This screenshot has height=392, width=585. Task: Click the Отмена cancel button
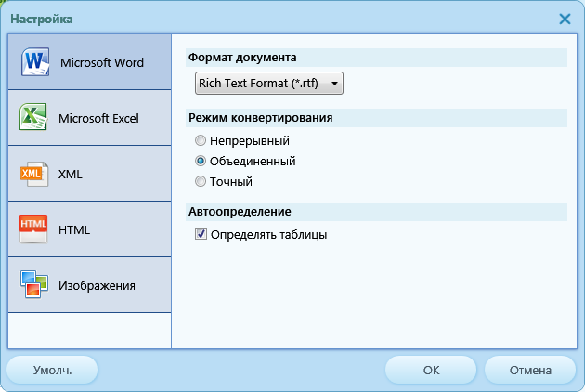(x=529, y=370)
